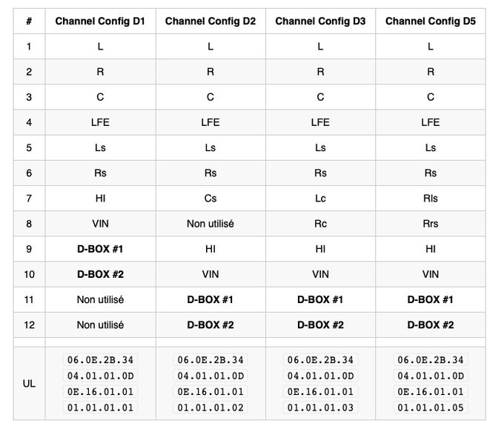Click UL code segment 01.01.01.03
The width and height of the screenshot is (504, 429).
(320, 408)
